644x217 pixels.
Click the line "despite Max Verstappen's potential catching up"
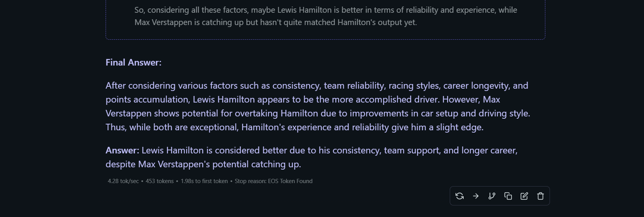[203, 164]
